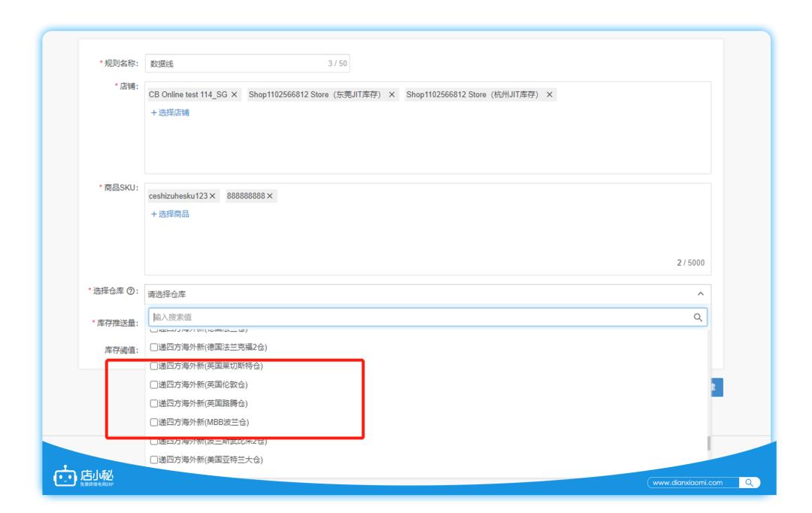812x513 pixels.
Task: Remove the 东莞JIT库存 store tag
Action: click(392, 95)
